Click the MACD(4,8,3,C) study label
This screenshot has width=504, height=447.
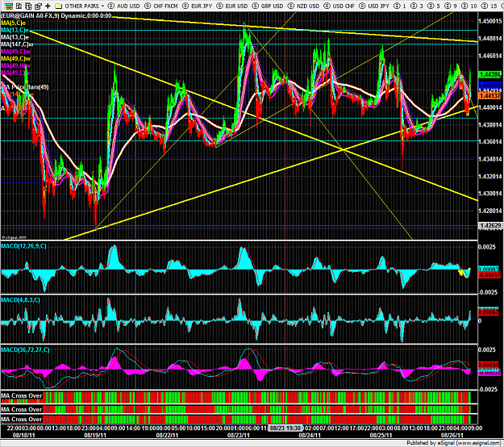pyautogui.click(x=21, y=300)
